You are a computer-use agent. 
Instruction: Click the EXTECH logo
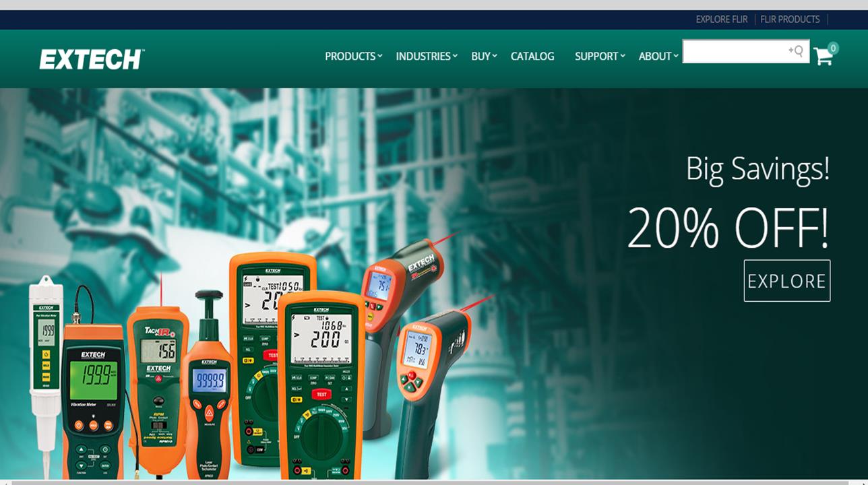(x=92, y=59)
